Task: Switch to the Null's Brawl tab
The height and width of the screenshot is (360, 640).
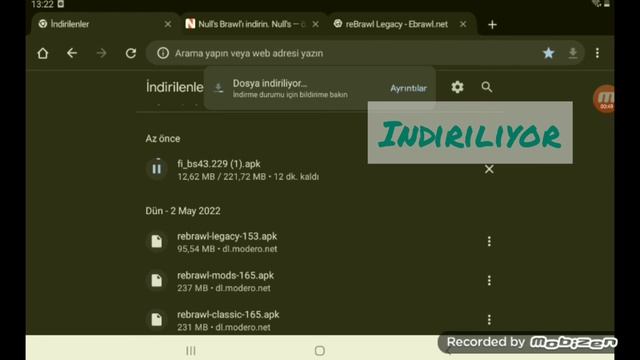Action: coord(252,24)
